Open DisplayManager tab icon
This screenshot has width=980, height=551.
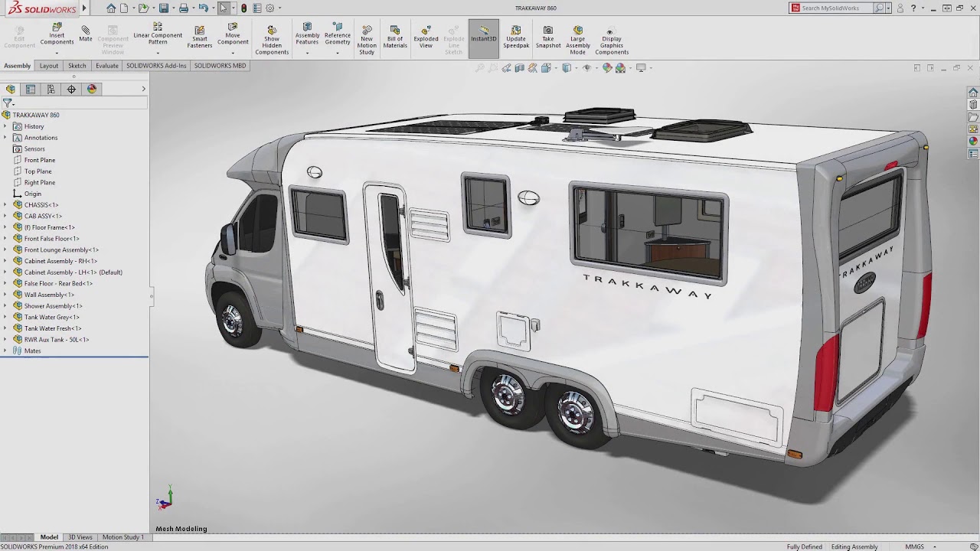(92, 89)
